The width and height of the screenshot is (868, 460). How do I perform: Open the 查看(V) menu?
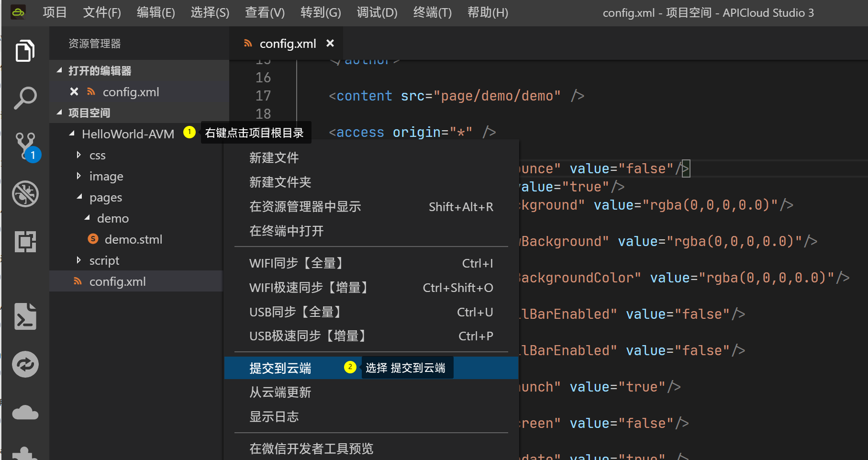265,12
